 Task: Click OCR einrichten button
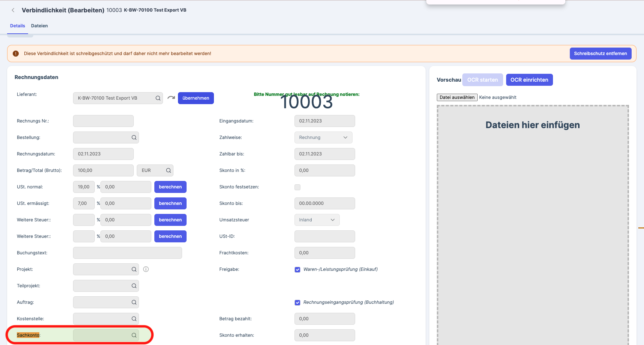pyautogui.click(x=529, y=80)
